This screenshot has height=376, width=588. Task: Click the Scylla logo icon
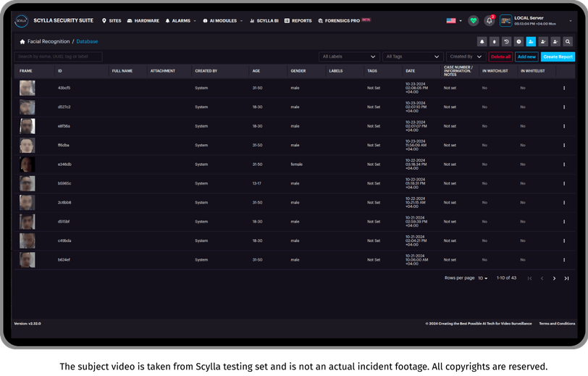(x=22, y=20)
